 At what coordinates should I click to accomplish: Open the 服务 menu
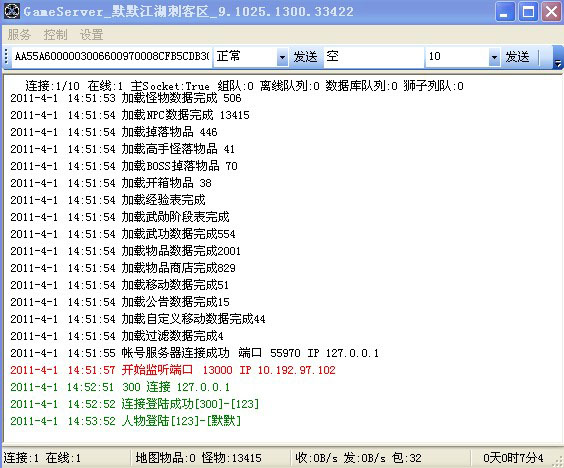[x=19, y=35]
